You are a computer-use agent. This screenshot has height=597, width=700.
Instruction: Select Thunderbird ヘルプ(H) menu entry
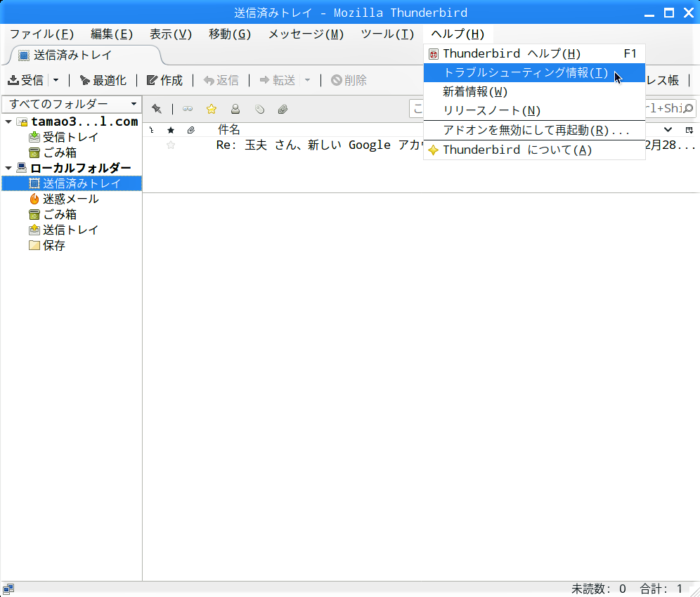click(x=534, y=53)
